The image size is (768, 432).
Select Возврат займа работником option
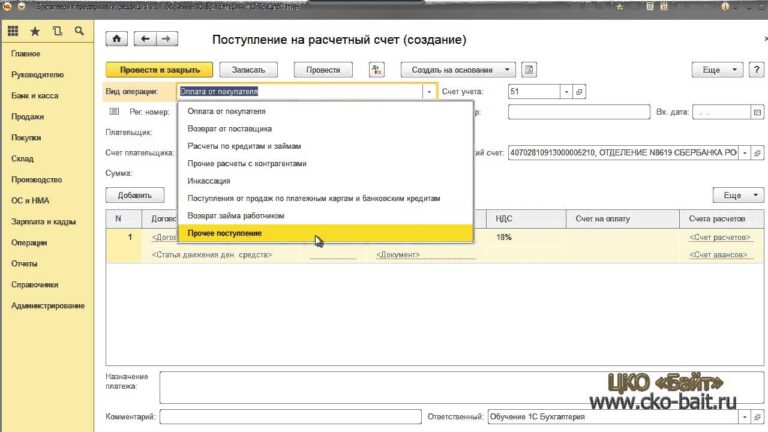[326, 216]
